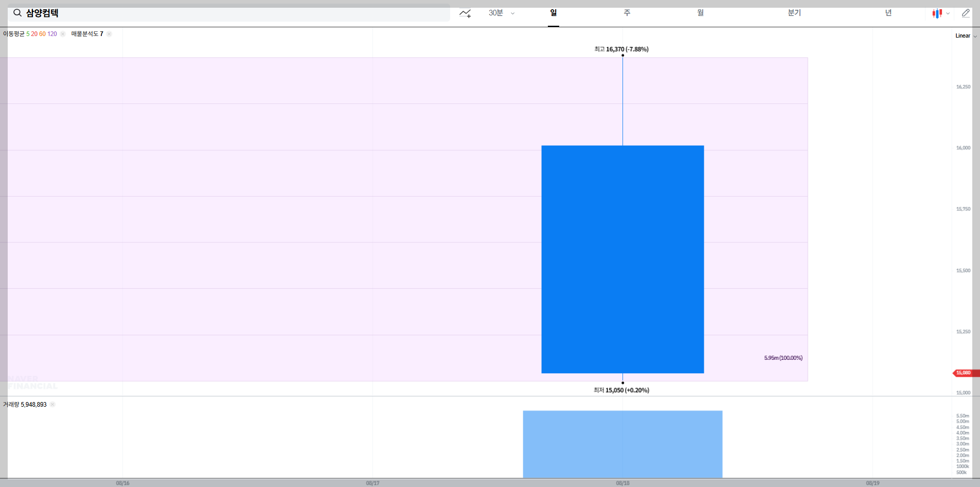Click the 08/19 date axis label
The image size is (980, 487).
872,483
